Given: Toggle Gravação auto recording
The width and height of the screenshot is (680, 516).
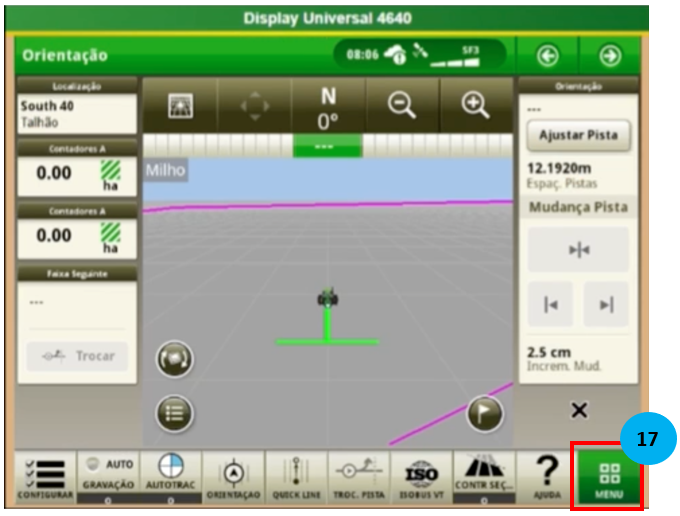Looking at the screenshot, I should 108,476.
